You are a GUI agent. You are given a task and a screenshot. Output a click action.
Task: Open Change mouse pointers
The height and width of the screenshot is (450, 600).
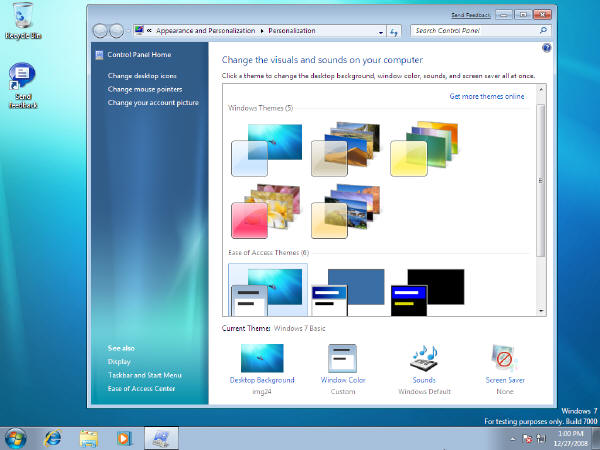point(145,89)
